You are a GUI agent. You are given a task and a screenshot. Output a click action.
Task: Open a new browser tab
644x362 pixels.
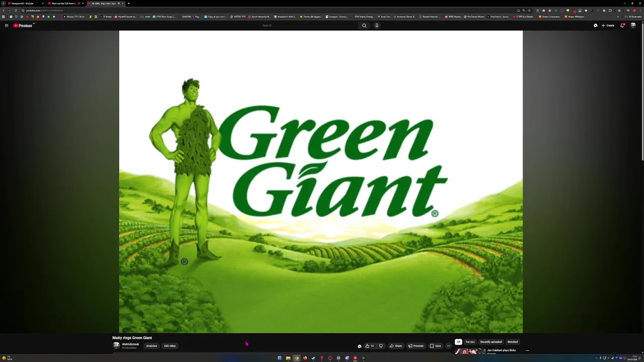point(128,4)
